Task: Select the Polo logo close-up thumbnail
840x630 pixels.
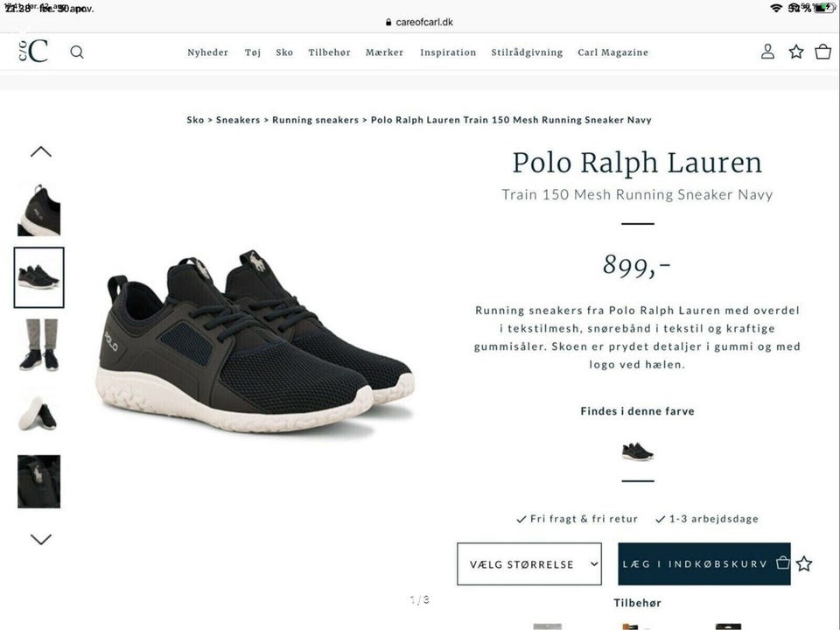Action: [38, 481]
